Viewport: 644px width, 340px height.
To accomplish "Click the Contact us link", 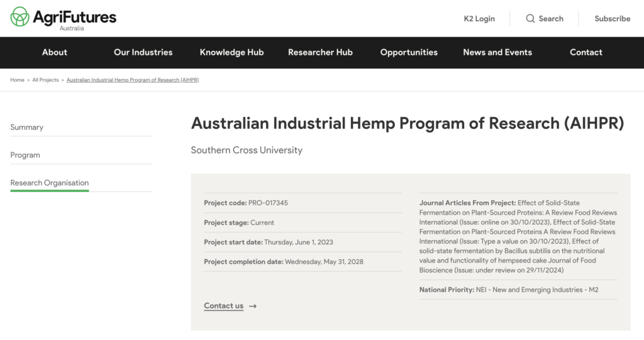I will click(x=223, y=306).
